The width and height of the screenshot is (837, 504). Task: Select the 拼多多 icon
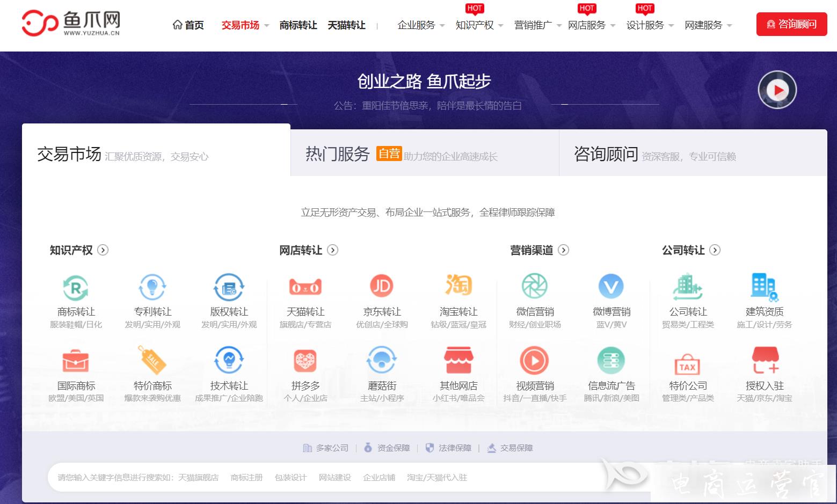click(x=305, y=361)
